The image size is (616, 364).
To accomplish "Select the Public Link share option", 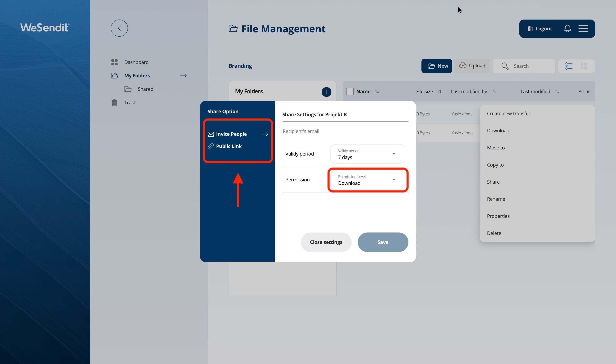I will tap(229, 146).
